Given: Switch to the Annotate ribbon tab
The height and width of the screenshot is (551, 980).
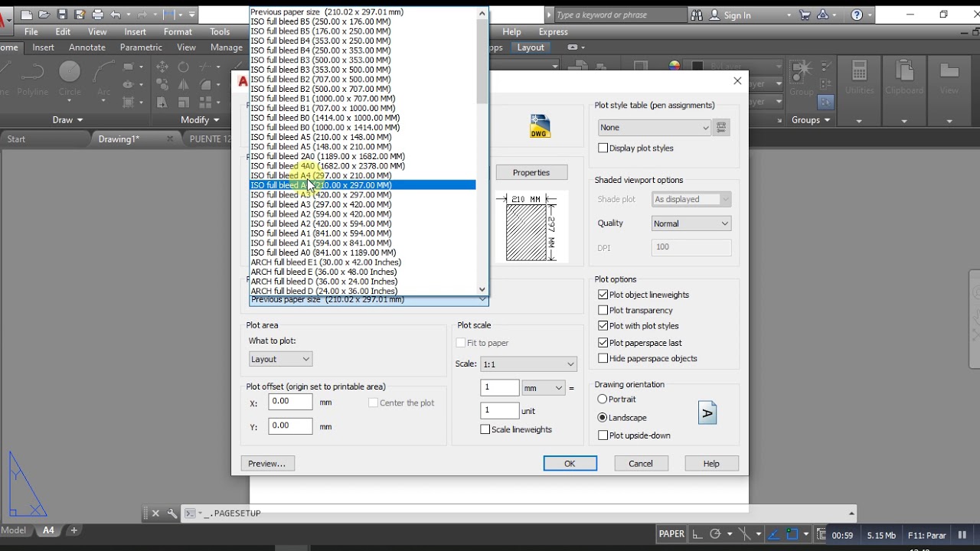Looking at the screenshot, I should [x=87, y=47].
